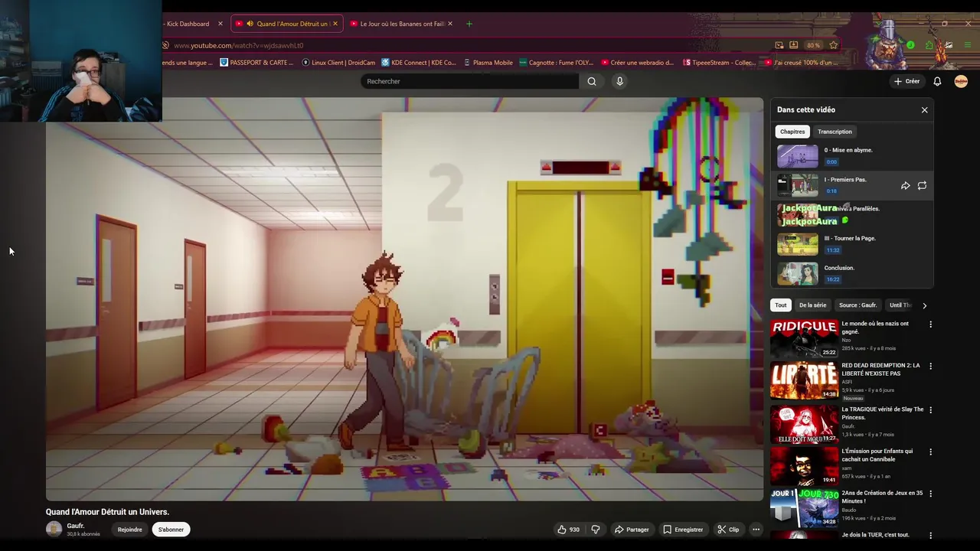Like the video with thumbs up
Screen dimensions: 980x551
tap(568, 530)
